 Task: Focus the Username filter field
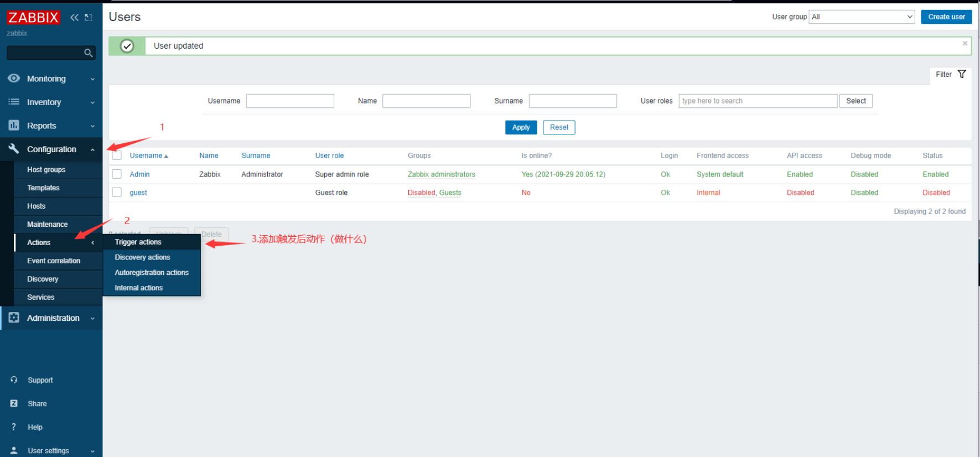[x=290, y=101]
